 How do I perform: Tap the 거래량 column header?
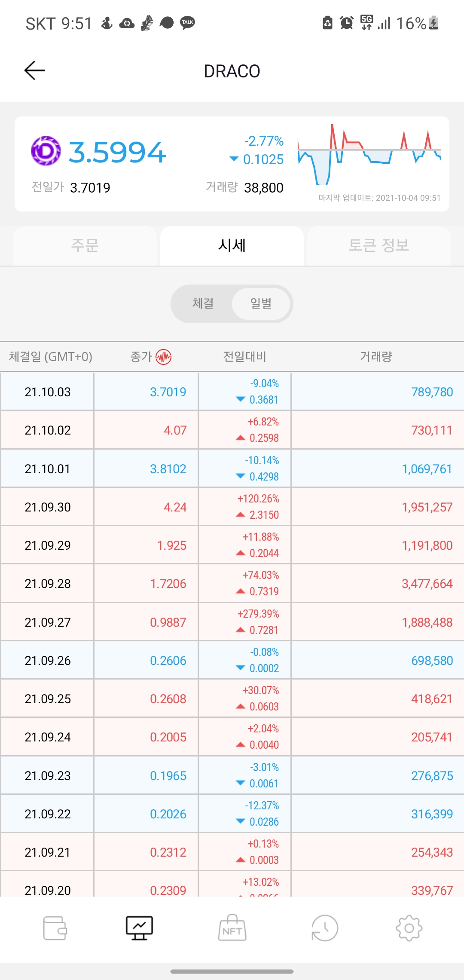pyautogui.click(x=376, y=357)
